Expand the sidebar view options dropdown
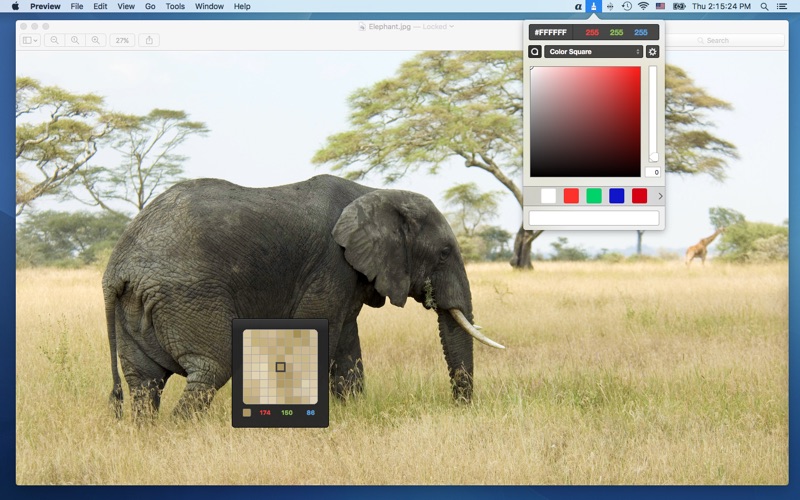The image size is (800, 500). 30,41
